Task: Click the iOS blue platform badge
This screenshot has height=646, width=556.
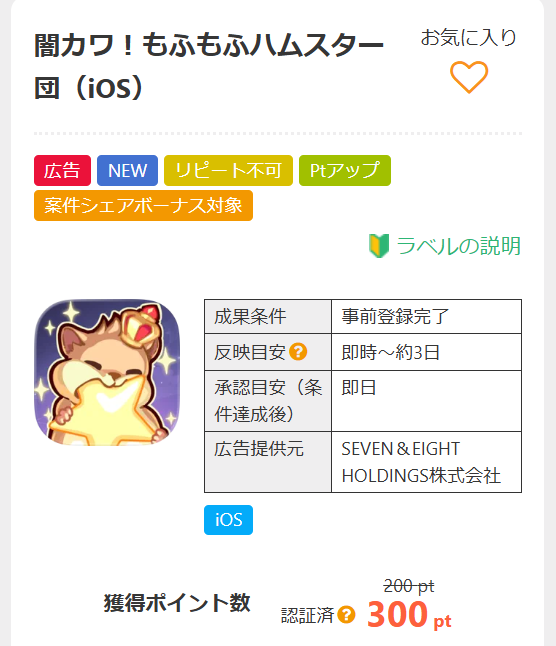Action: (x=228, y=520)
